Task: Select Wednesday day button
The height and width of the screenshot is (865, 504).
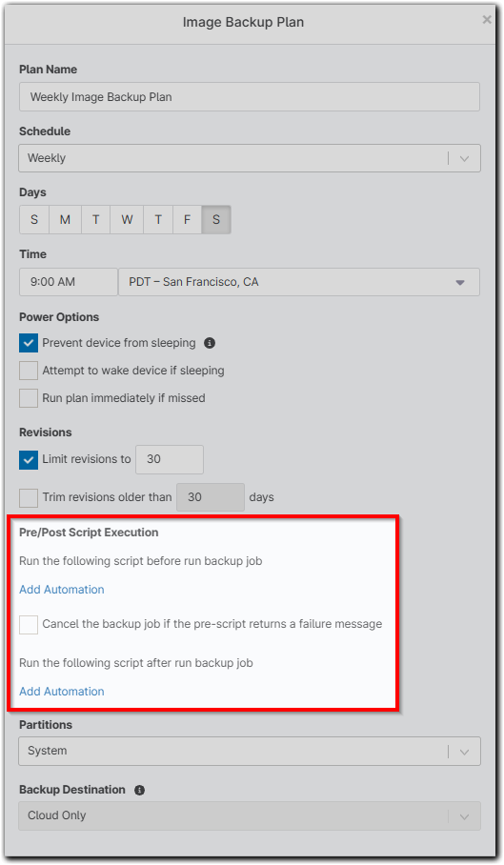Action: (x=127, y=219)
